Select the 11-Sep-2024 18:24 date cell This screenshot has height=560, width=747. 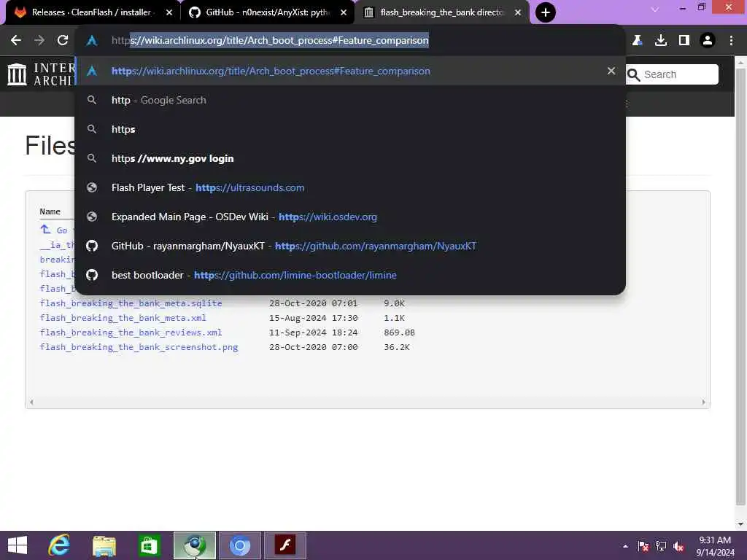click(313, 332)
